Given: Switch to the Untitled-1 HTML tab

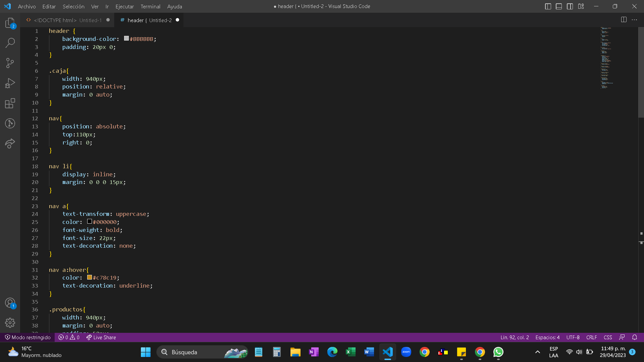Looking at the screenshot, I should (x=67, y=20).
